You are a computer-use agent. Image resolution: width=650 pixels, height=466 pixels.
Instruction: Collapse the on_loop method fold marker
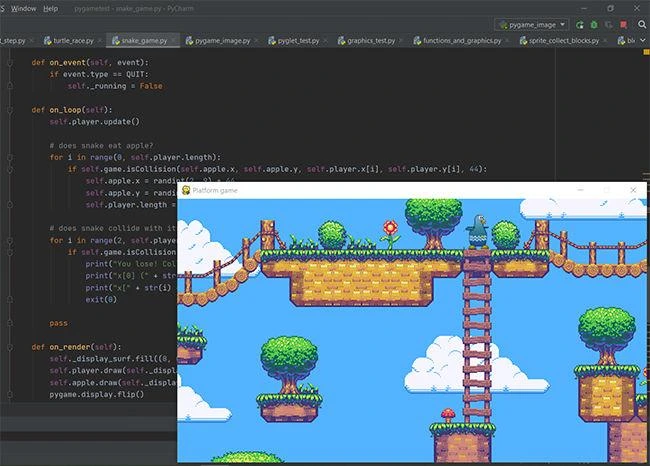(x=10, y=110)
